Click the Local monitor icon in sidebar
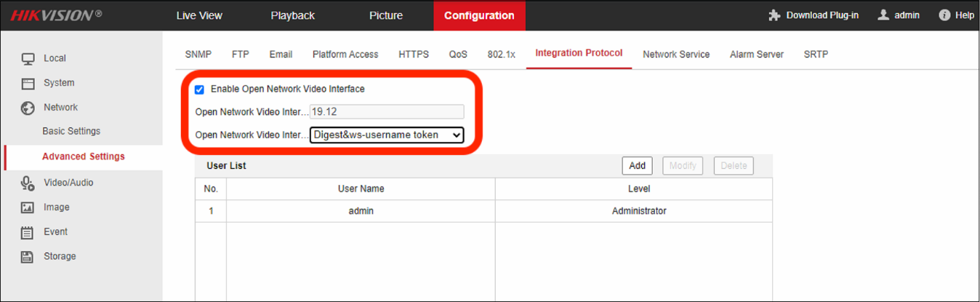Viewport: 980px width, 302px height. pyautogui.click(x=28, y=58)
